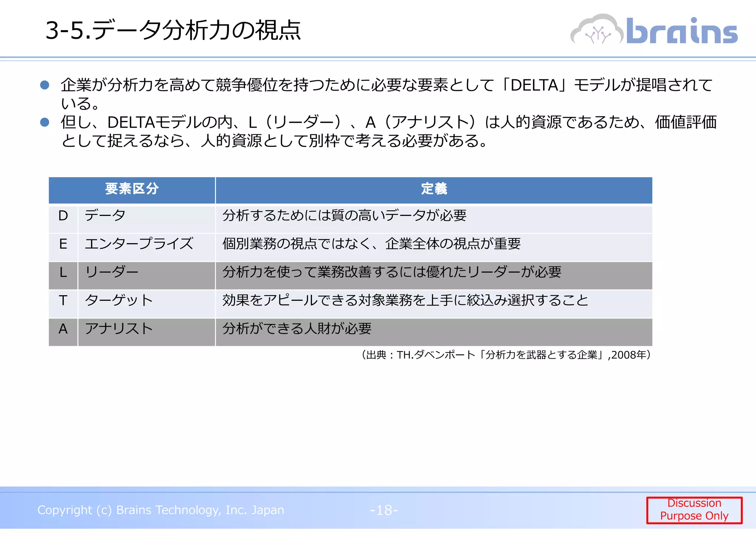This screenshot has height=534, width=756.
Task: Click the データ element cell
Action: tap(147, 219)
